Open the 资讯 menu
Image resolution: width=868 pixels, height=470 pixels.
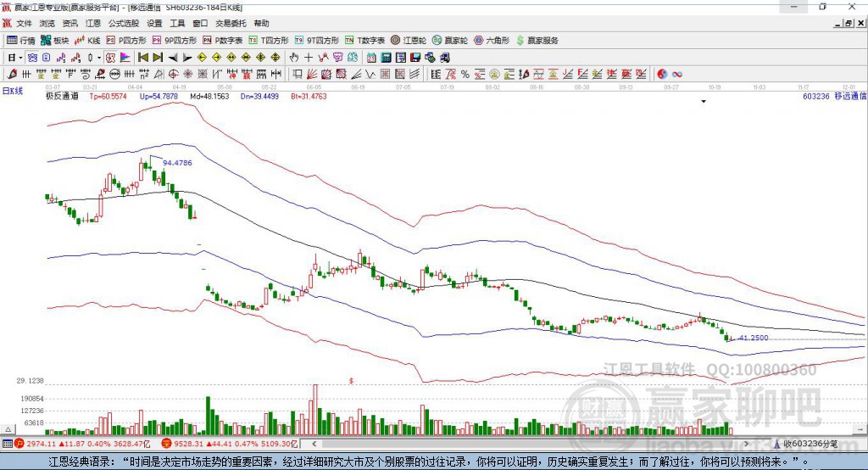click(x=70, y=23)
